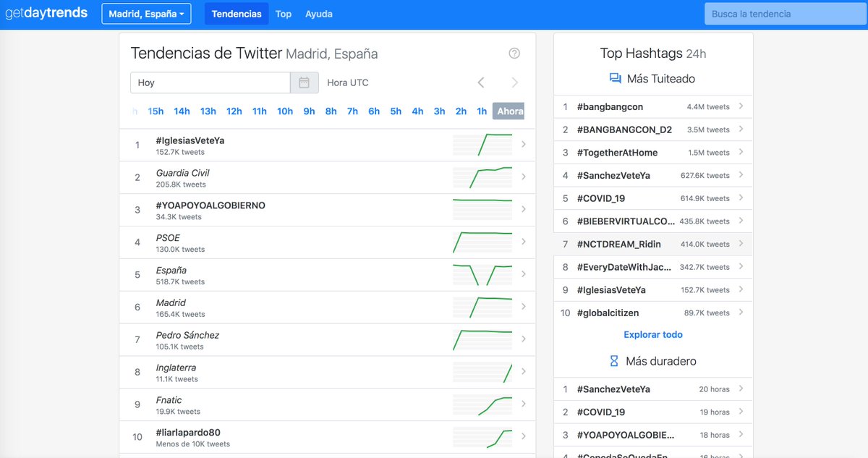Open the Guardia Civil trend

click(182, 173)
